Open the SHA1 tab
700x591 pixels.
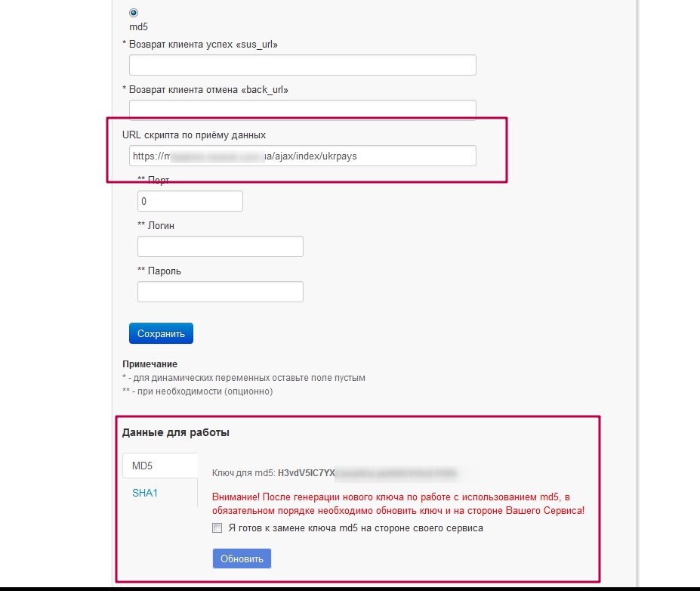(145, 493)
